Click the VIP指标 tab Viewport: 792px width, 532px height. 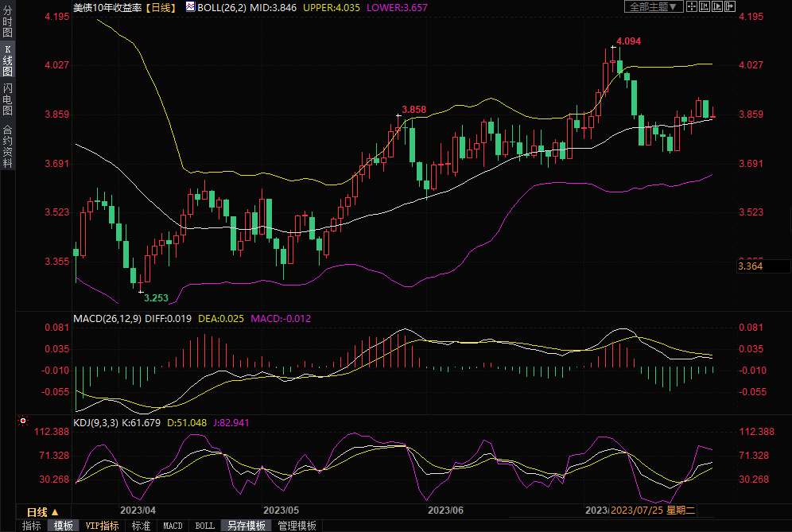tap(103, 526)
